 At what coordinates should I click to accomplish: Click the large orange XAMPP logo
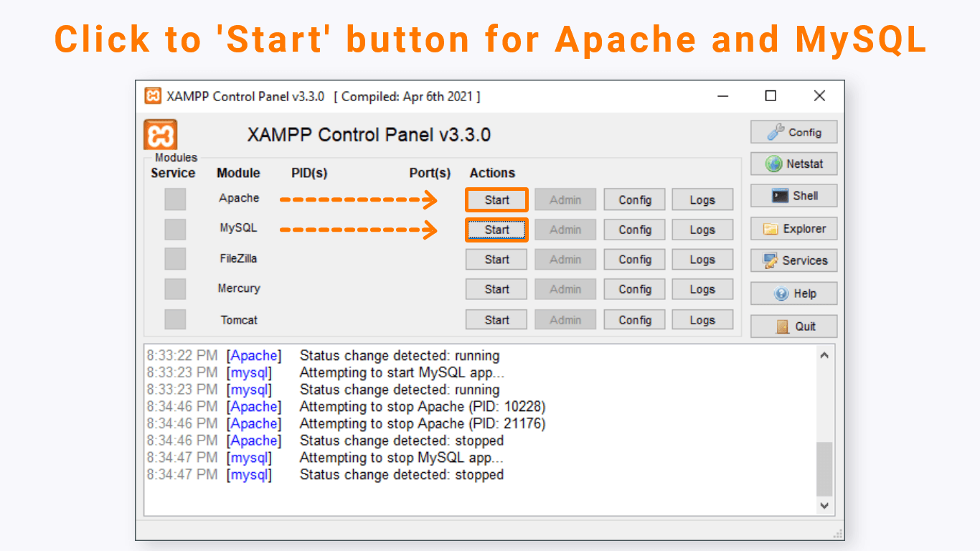pos(160,135)
